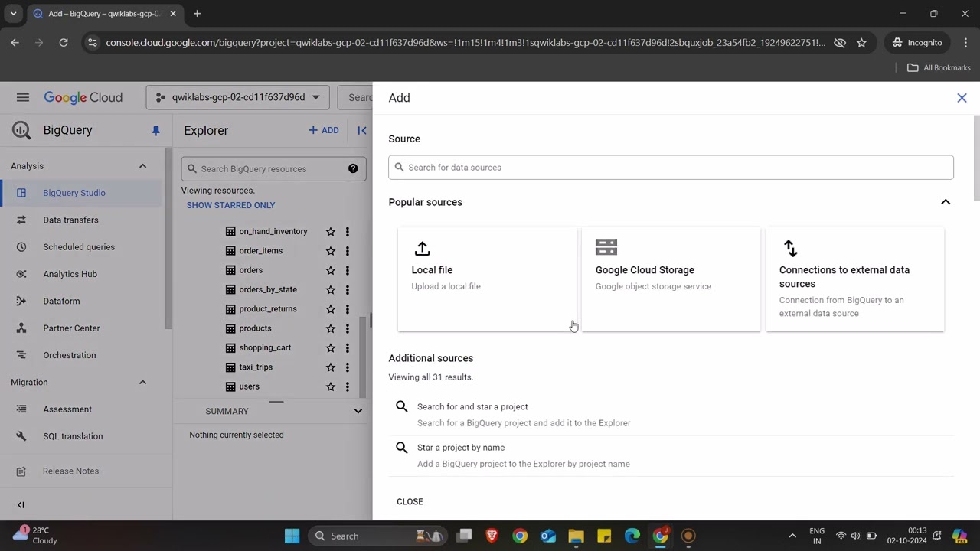Open the Windows Start menu
This screenshot has width=980, height=551.
(292, 536)
